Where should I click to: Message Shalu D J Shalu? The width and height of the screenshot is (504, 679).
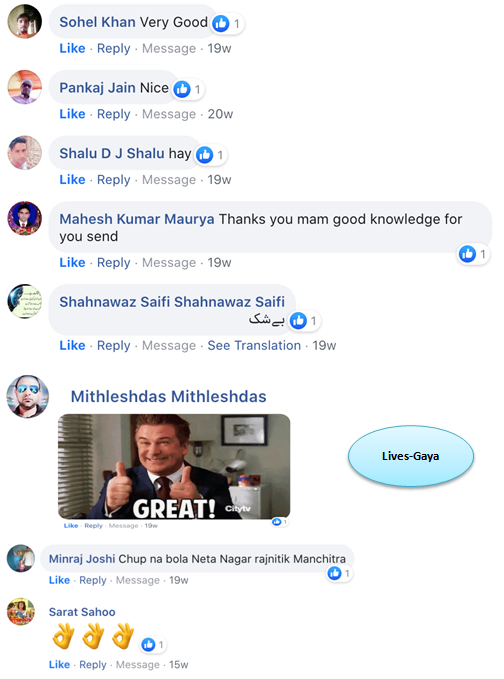(169, 180)
